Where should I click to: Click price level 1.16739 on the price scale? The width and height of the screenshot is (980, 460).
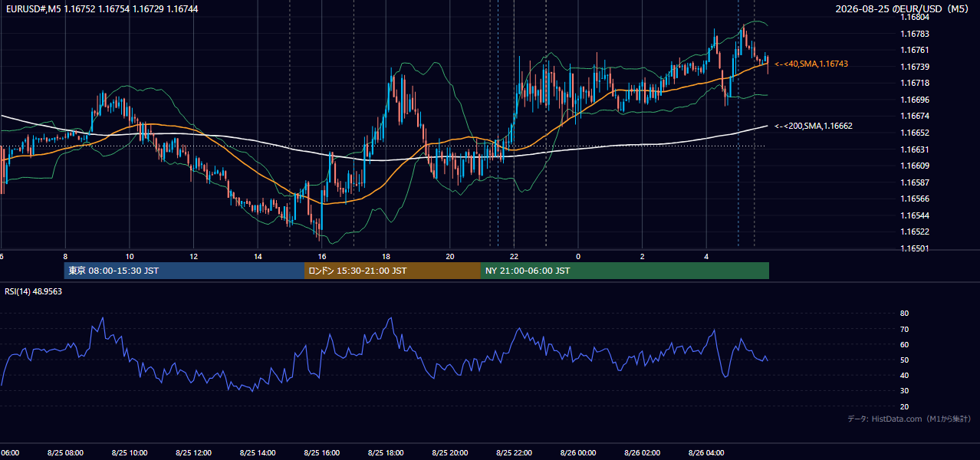pos(914,67)
